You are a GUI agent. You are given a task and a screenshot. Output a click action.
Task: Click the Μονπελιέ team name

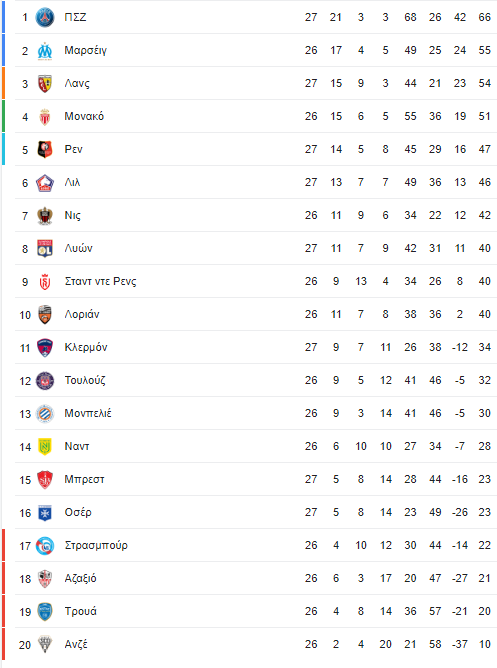pyautogui.click(x=88, y=413)
